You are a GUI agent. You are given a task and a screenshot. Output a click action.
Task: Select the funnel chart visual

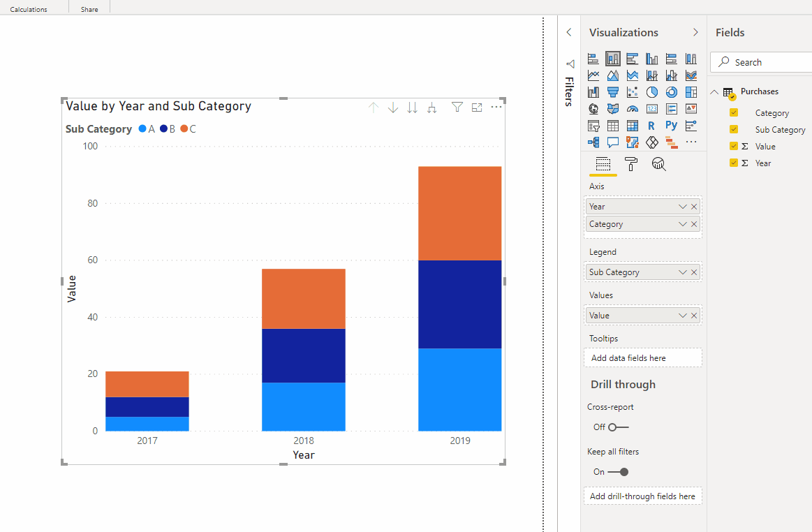(x=612, y=92)
